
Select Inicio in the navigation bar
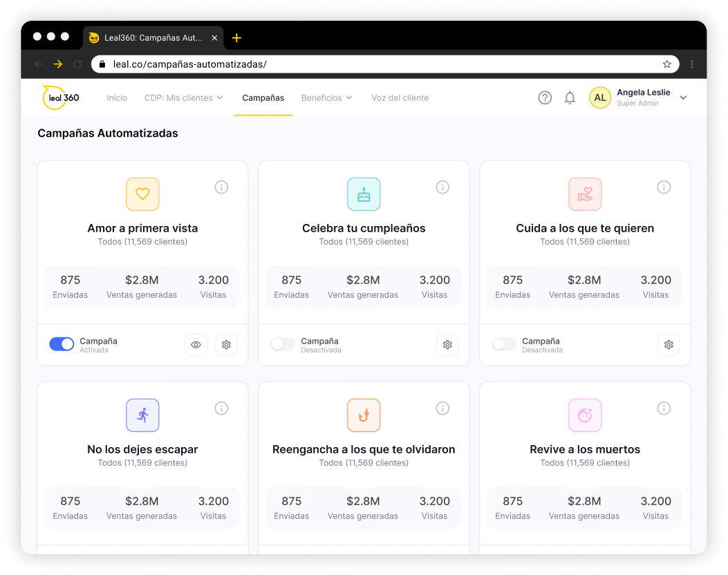[117, 97]
